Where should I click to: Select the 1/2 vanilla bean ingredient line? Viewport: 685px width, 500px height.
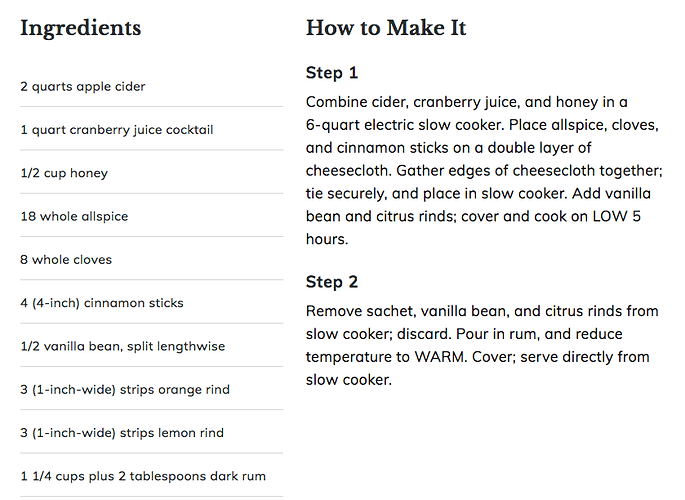point(123,346)
